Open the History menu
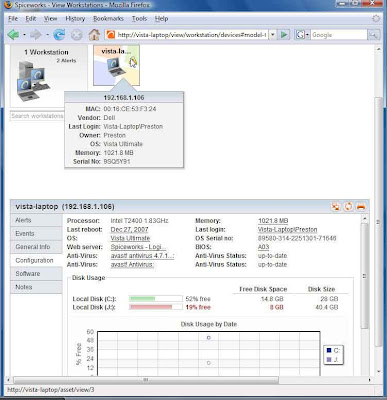 [75, 19]
